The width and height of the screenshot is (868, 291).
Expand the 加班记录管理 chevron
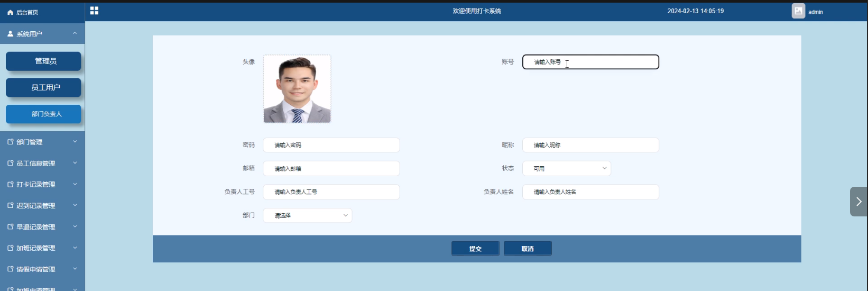(x=75, y=247)
